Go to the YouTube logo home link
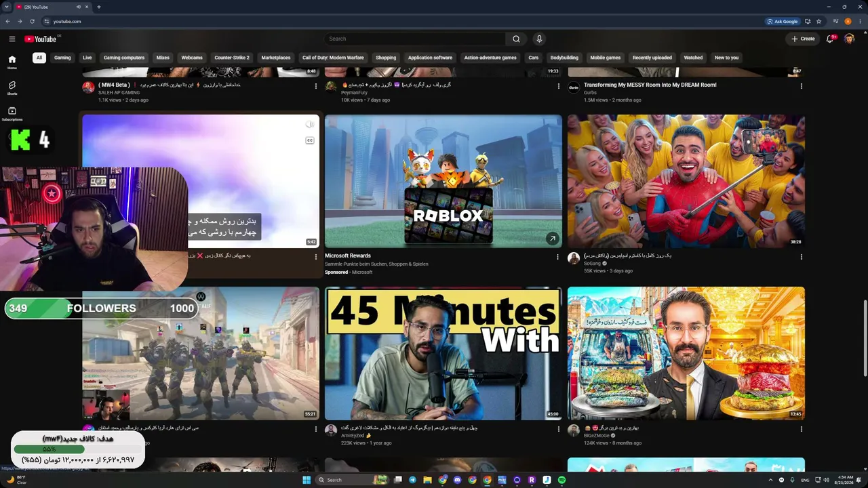This screenshot has height=488, width=868. tap(41, 39)
